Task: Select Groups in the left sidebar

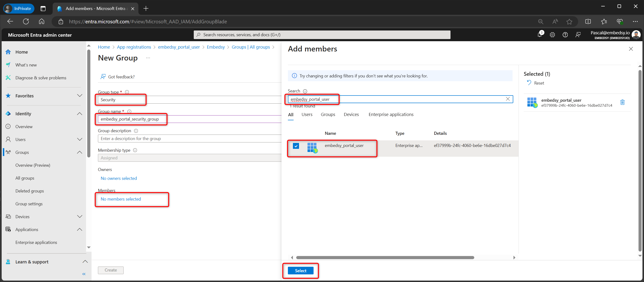Action: pyautogui.click(x=22, y=152)
